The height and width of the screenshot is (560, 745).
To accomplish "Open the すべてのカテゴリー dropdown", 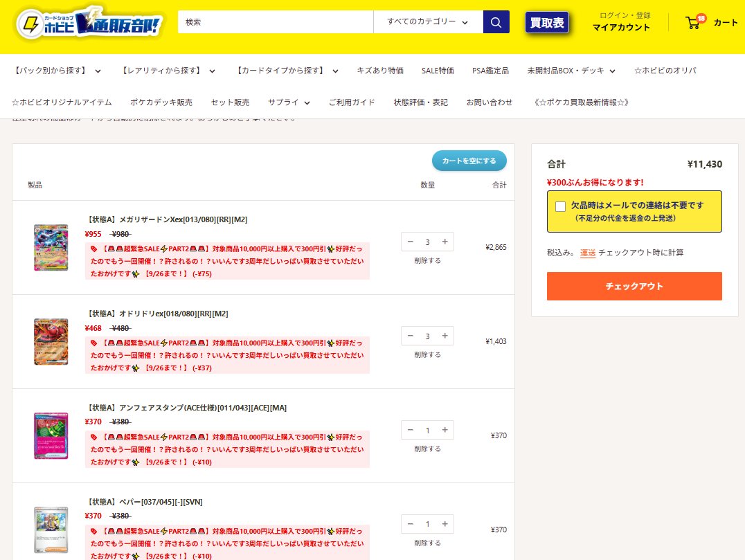I will point(428,22).
